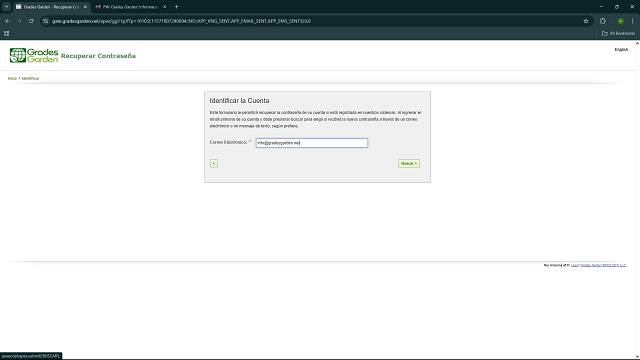Close the Gmail Grades Garden tab

pos(164,7)
